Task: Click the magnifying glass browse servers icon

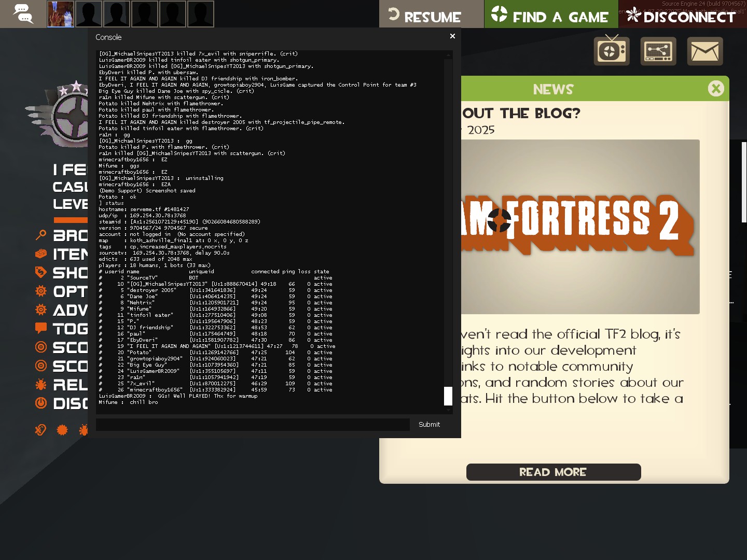Action: pyautogui.click(x=41, y=235)
